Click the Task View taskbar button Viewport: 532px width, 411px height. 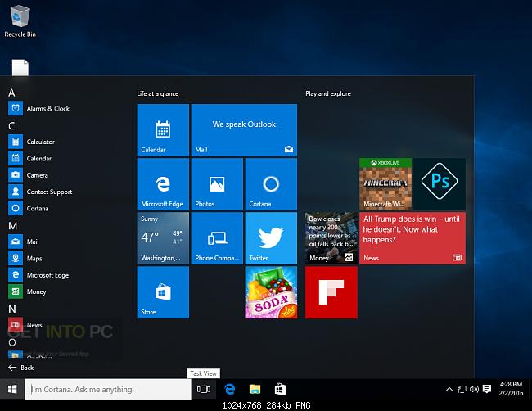point(204,389)
